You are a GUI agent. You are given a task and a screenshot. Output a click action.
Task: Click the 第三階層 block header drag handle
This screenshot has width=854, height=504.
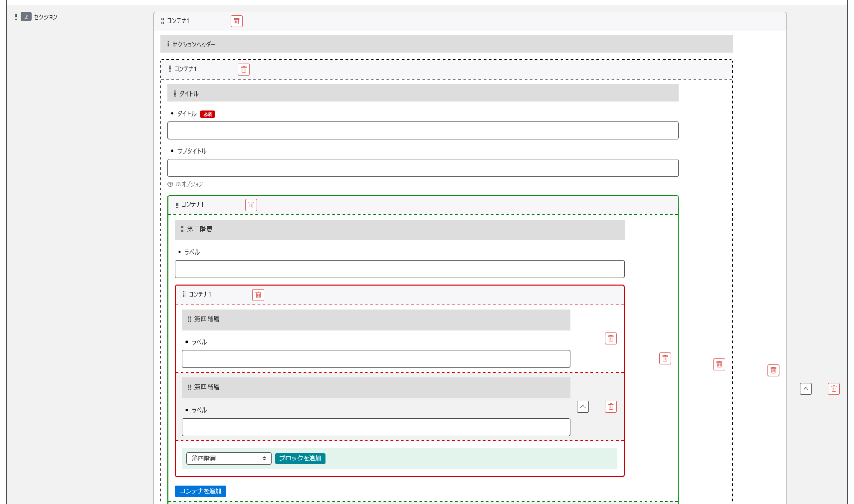click(x=182, y=229)
